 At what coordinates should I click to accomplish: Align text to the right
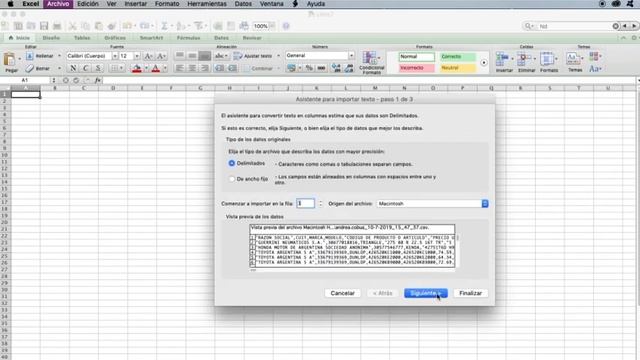205,68
